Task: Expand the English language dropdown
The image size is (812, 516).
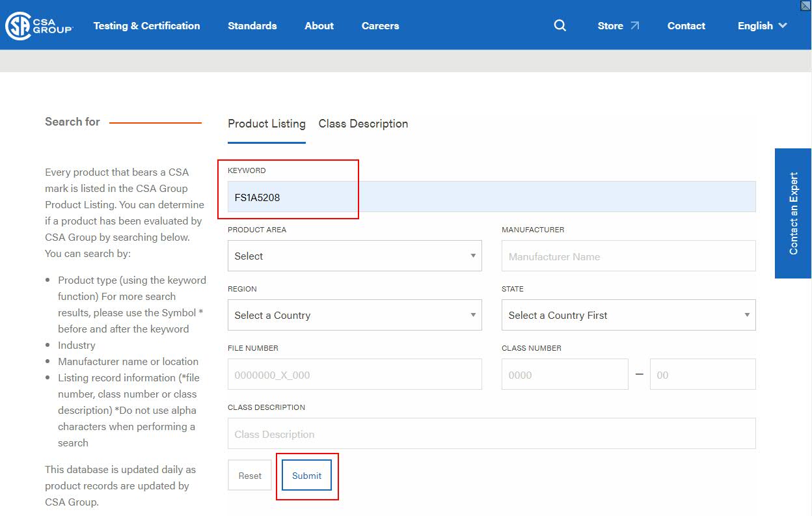Action: [763, 26]
